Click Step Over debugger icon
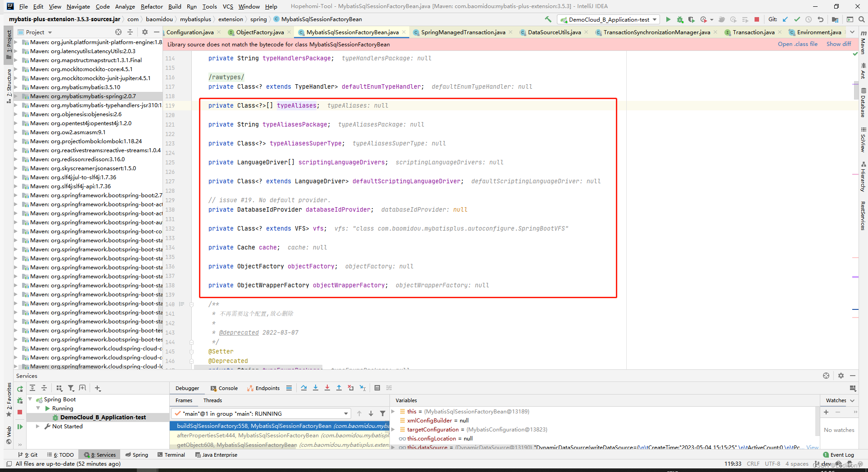 (x=304, y=388)
